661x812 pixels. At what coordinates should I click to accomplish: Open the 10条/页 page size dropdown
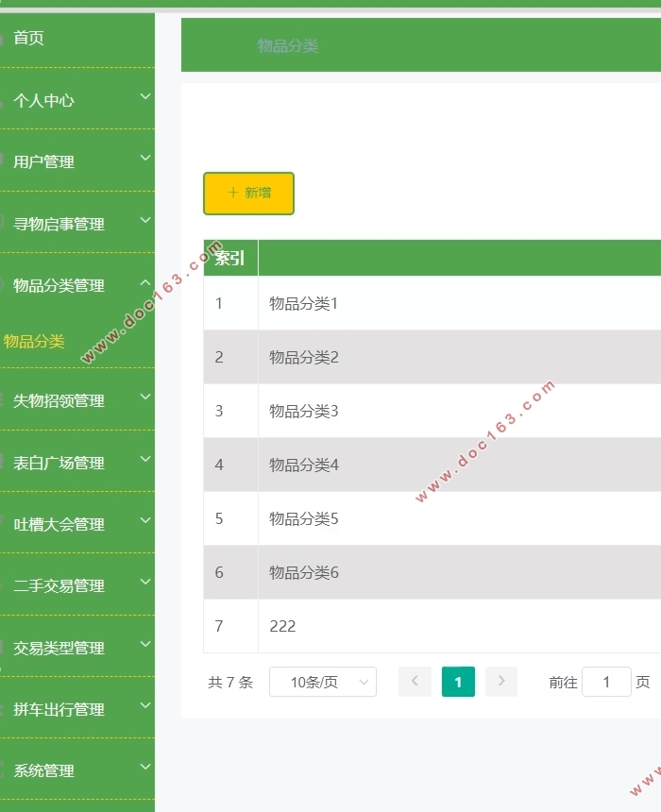pos(323,682)
